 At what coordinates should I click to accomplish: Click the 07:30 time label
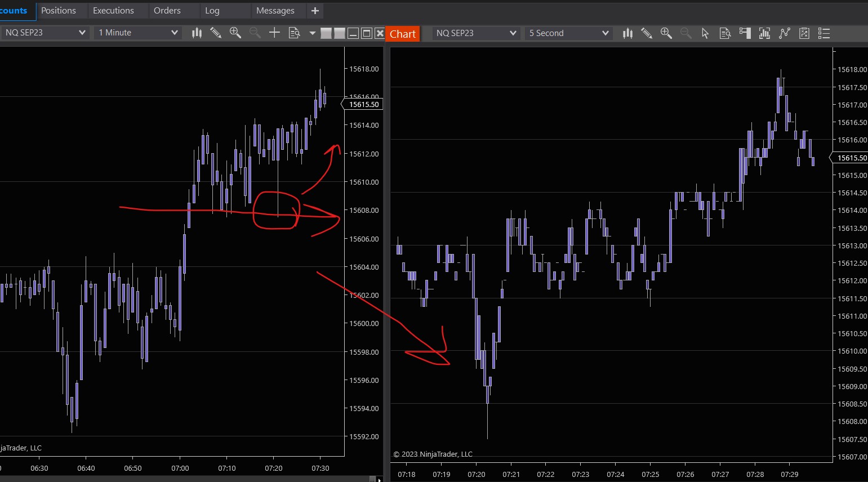tap(321, 468)
